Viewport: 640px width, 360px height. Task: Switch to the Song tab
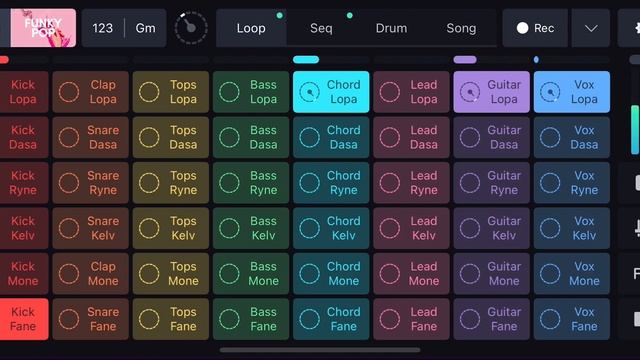[x=461, y=28]
